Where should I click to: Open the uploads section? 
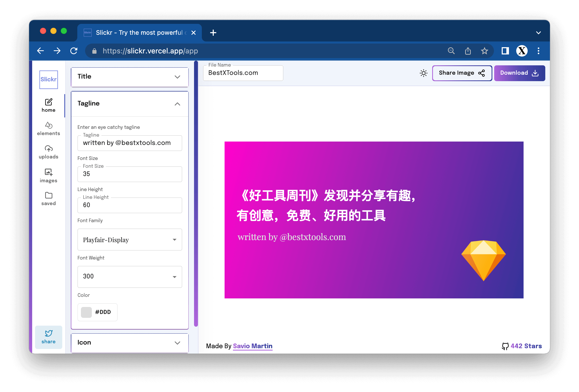coord(49,152)
